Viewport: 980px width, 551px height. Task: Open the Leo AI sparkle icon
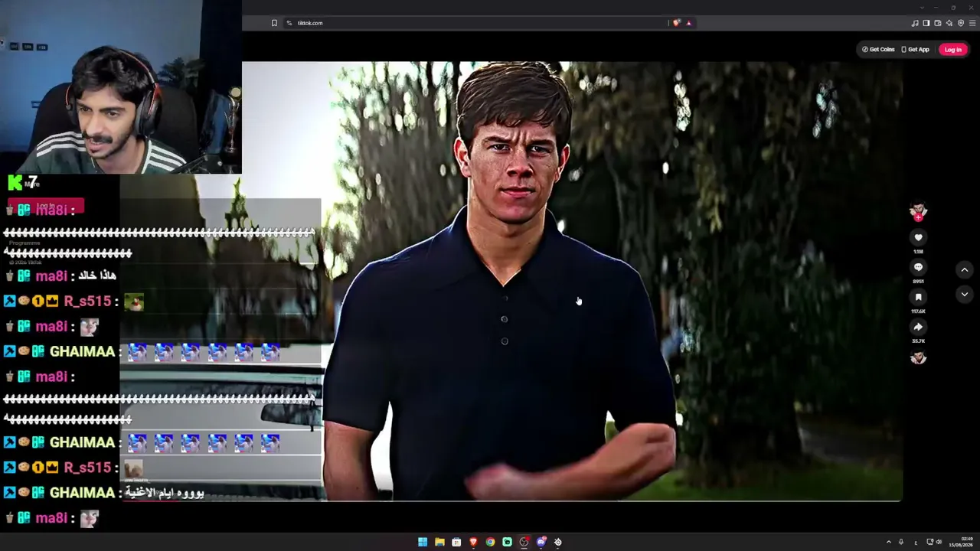[949, 23]
